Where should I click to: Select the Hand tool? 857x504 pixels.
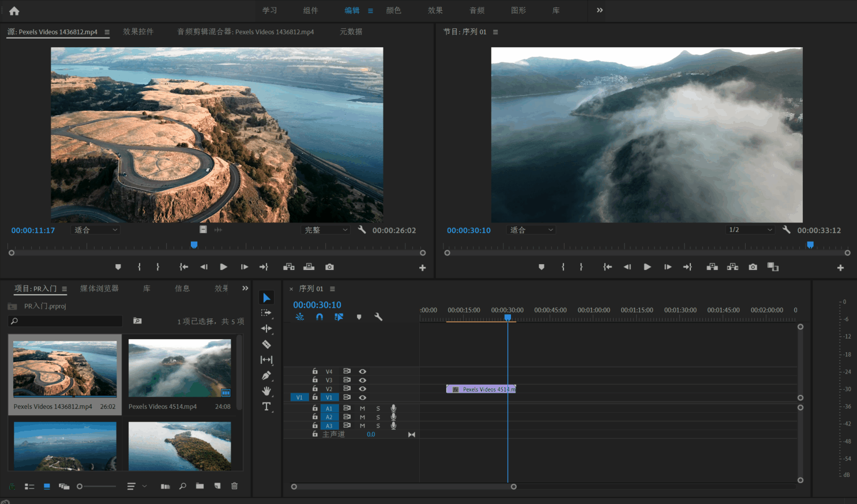click(x=266, y=391)
